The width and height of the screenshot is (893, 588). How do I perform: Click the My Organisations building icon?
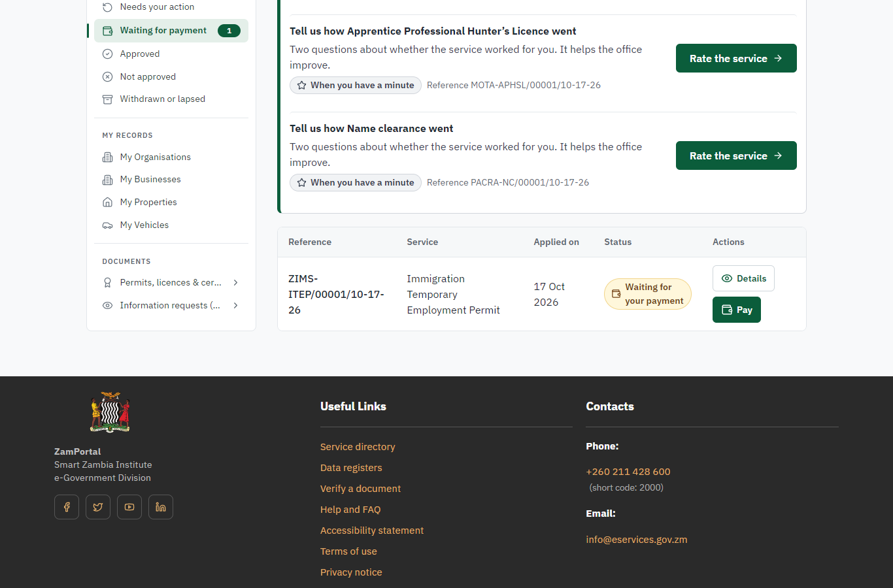click(108, 157)
